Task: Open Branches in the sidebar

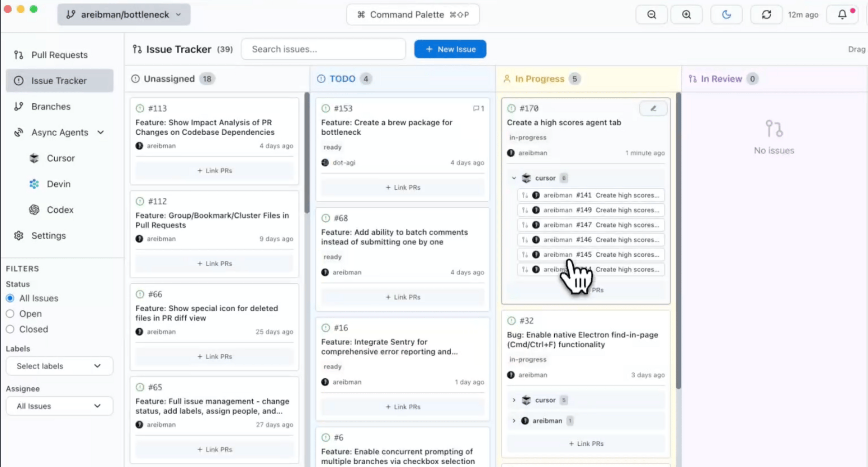Action: click(59, 106)
